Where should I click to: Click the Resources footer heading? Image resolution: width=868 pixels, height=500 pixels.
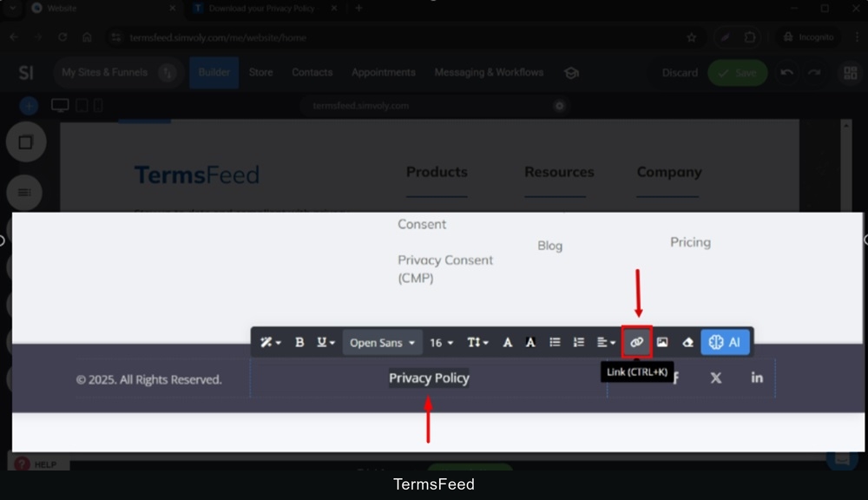coord(559,172)
